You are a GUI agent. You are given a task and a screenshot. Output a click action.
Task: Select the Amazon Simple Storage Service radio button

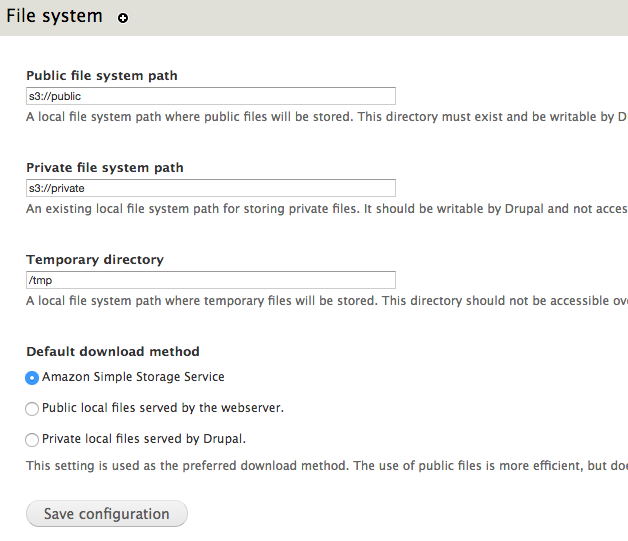coord(32,378)
